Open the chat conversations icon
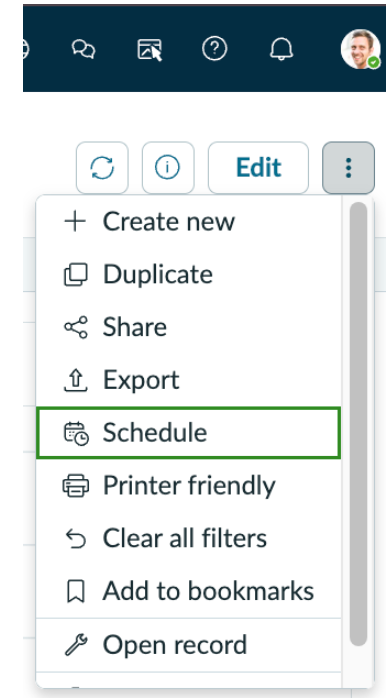389x698 pixels. [83, 49]
